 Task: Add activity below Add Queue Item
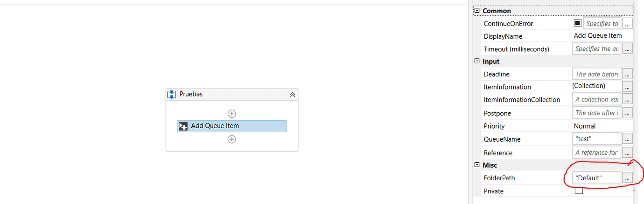coord(231,139)
